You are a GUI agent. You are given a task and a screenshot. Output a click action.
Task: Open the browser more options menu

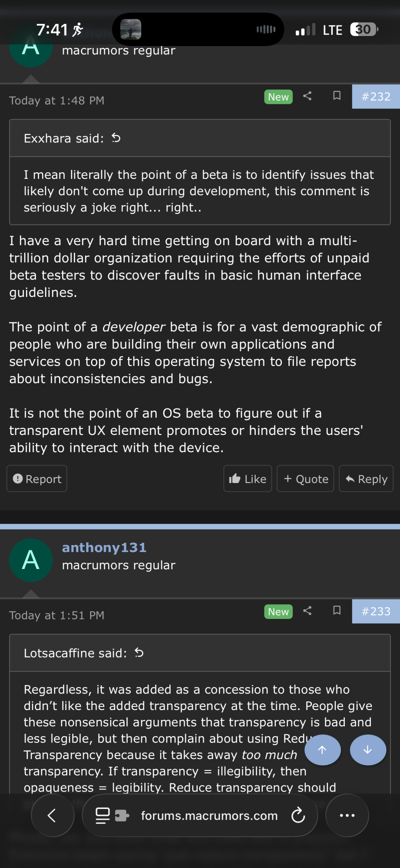347,815
